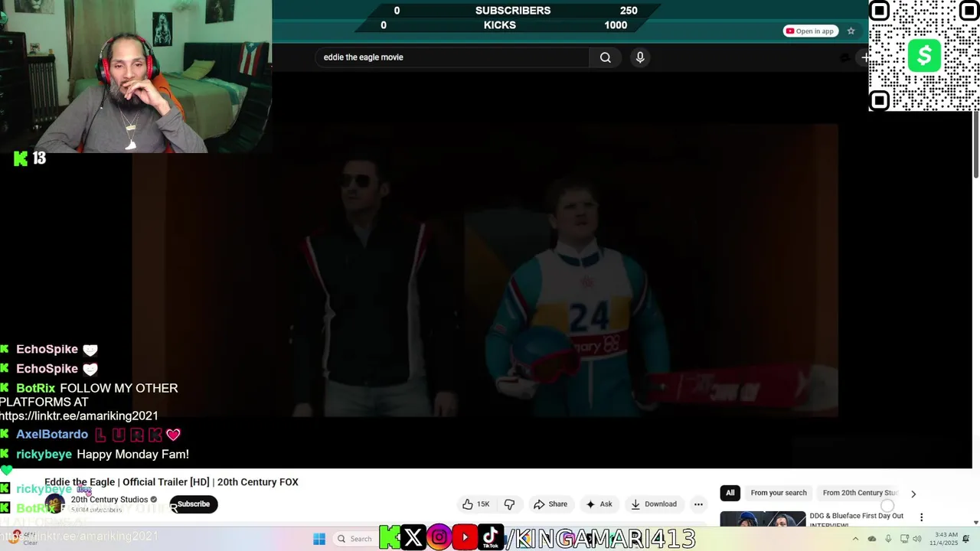
Task: Select the All filter chip
Action: point(730,493)
